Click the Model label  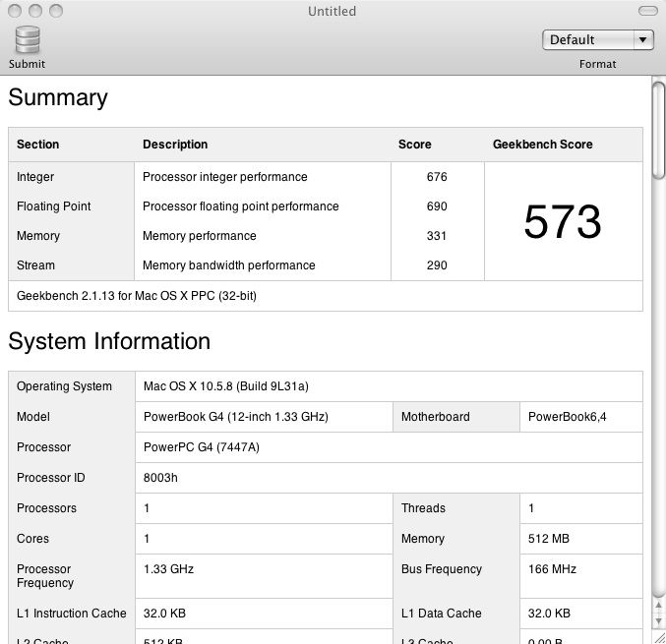coord(33,417)
